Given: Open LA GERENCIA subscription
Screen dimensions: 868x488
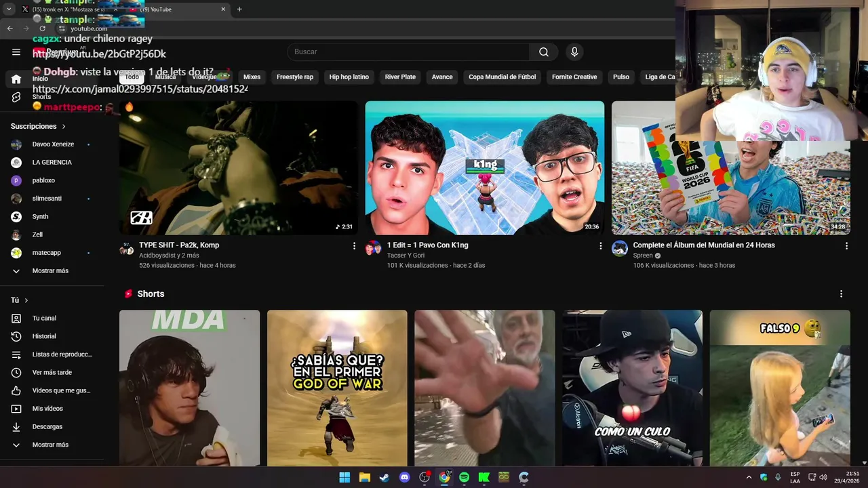Looking at the screenshot, I should [51, 163].
